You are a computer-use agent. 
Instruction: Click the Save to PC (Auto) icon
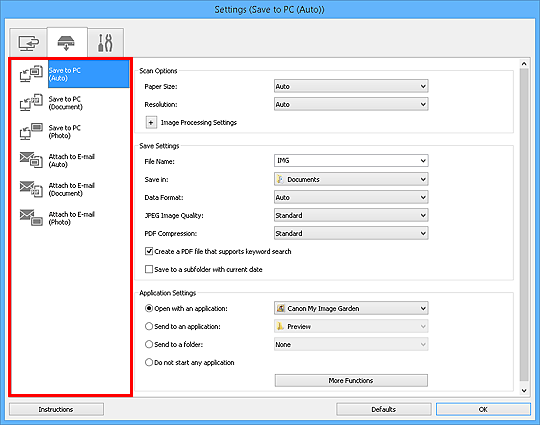coord(31,74)
